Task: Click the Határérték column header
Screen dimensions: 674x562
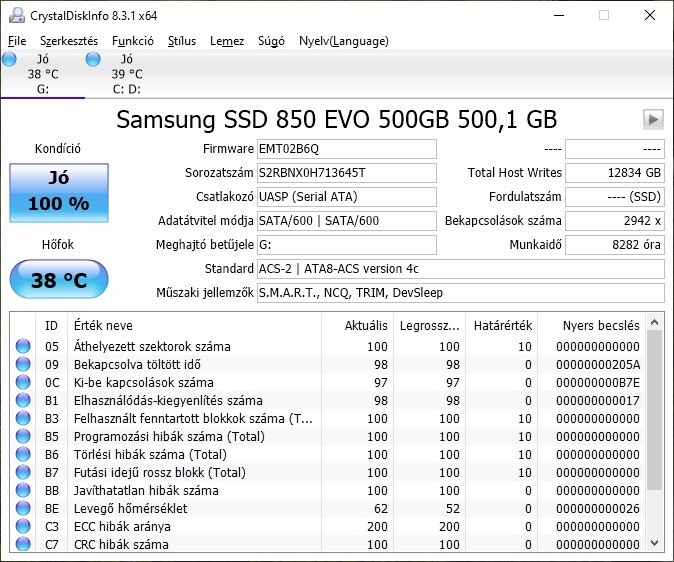Action: click(502, 326)
